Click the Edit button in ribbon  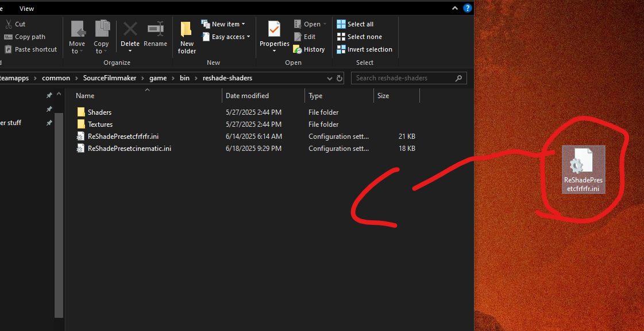coord(304,37)
